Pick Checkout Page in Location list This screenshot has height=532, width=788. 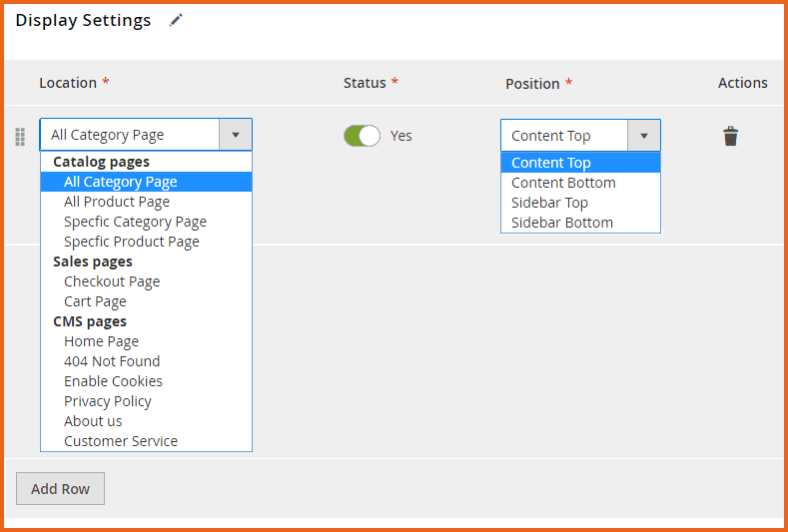tap(112, 281)
